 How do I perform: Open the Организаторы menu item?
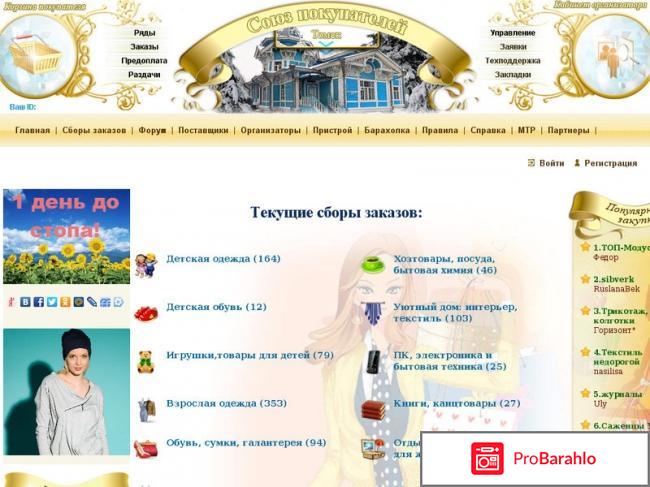(271, 130)
